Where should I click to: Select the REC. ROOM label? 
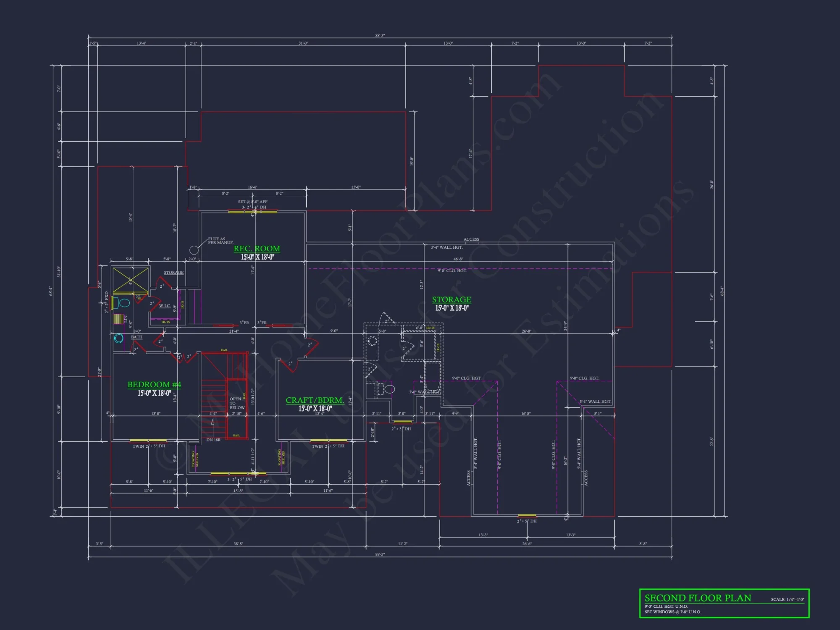(257, 248)
